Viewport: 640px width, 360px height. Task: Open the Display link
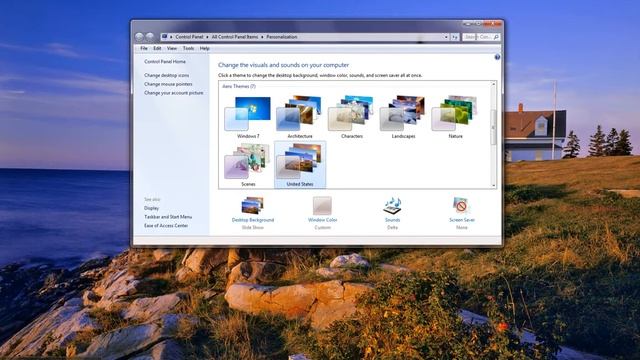tap(151, 208)
